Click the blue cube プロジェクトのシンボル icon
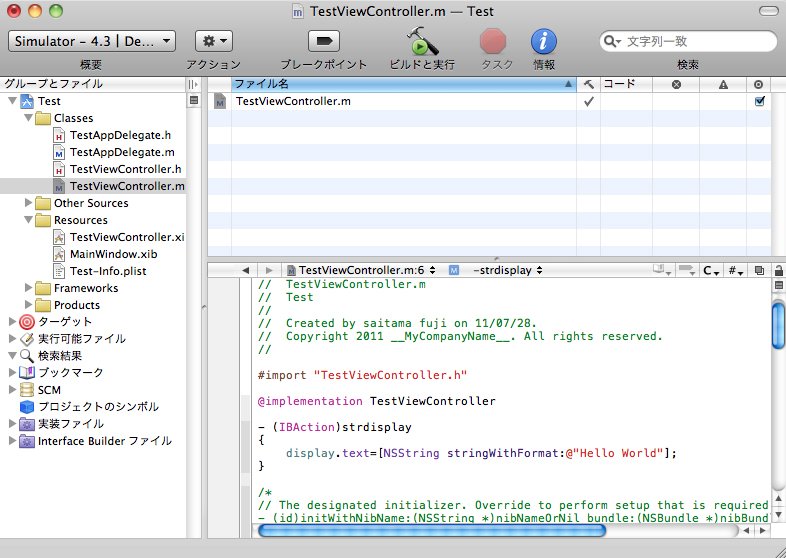The width and height of the screenshot is (786, 558). click(27, 407)
